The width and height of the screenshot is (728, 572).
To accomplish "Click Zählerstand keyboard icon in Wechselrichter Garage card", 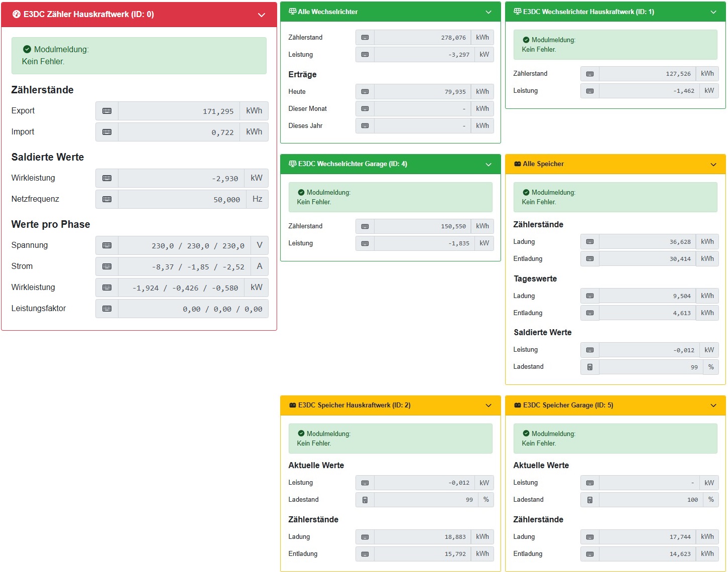I will coord(365,226).
